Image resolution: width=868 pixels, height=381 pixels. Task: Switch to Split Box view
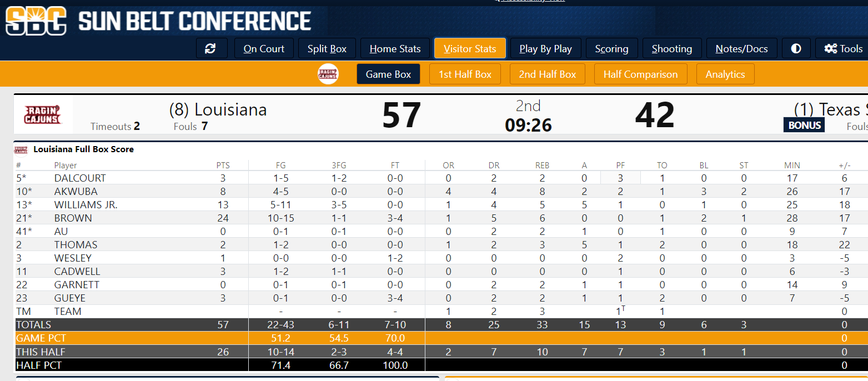[x=327, y=48]
